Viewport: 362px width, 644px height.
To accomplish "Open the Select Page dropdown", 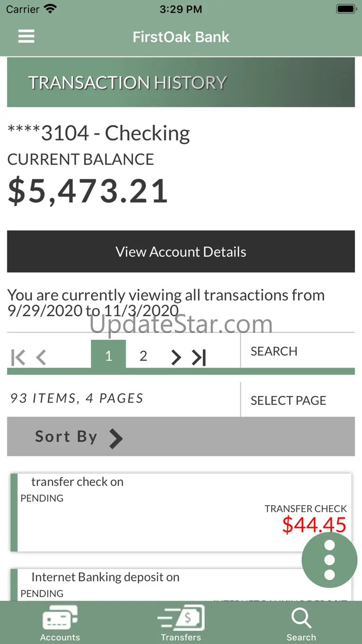I will coord(288,400).
